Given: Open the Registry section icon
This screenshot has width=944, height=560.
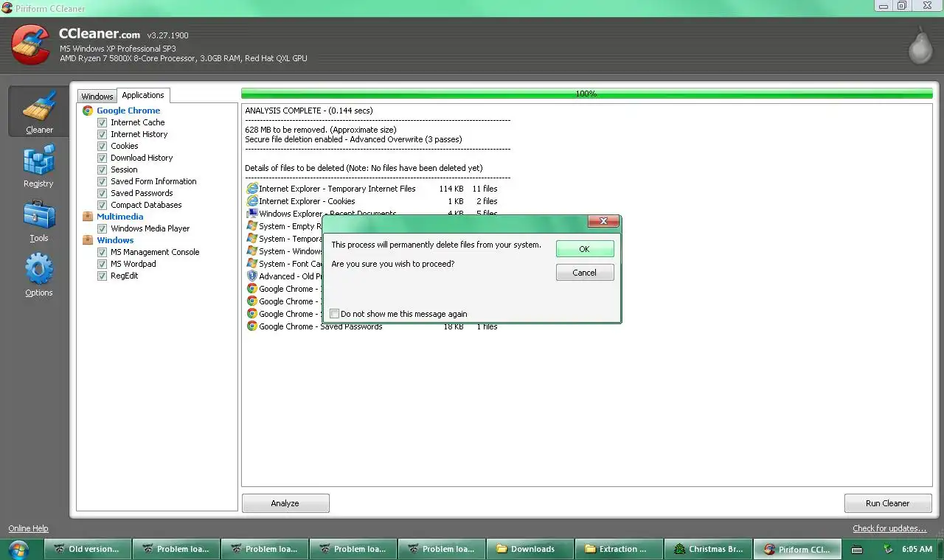Looking at the screenshot, I should pyautogui.click(x=38, y=160).
